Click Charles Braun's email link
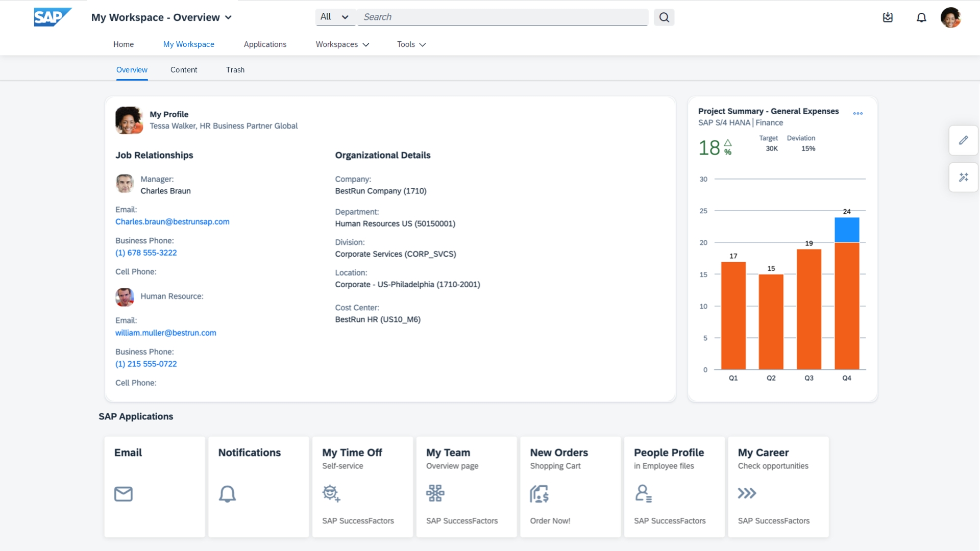Image resolution: width=980 pixels, height=551 pixels. (172, 221)
